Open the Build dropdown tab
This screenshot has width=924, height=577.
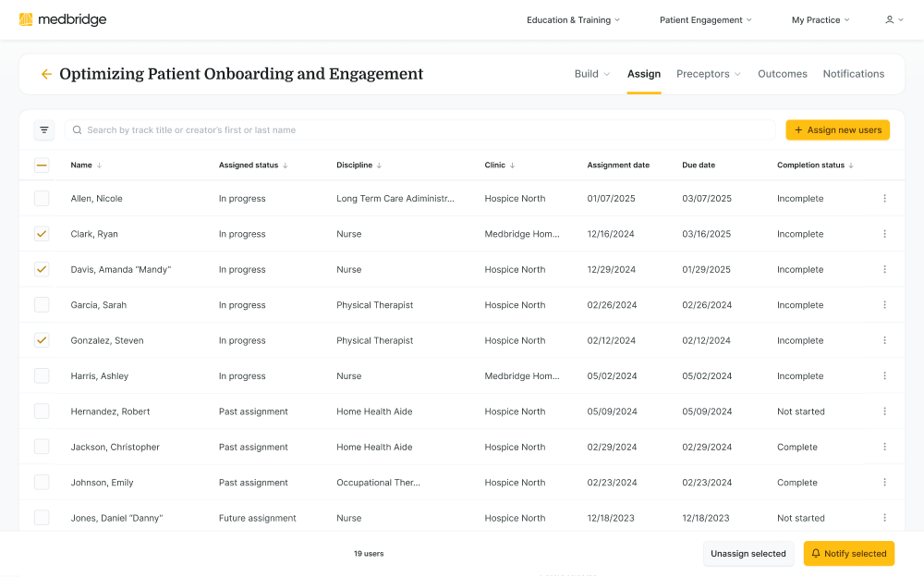click(x=592, y=74)
